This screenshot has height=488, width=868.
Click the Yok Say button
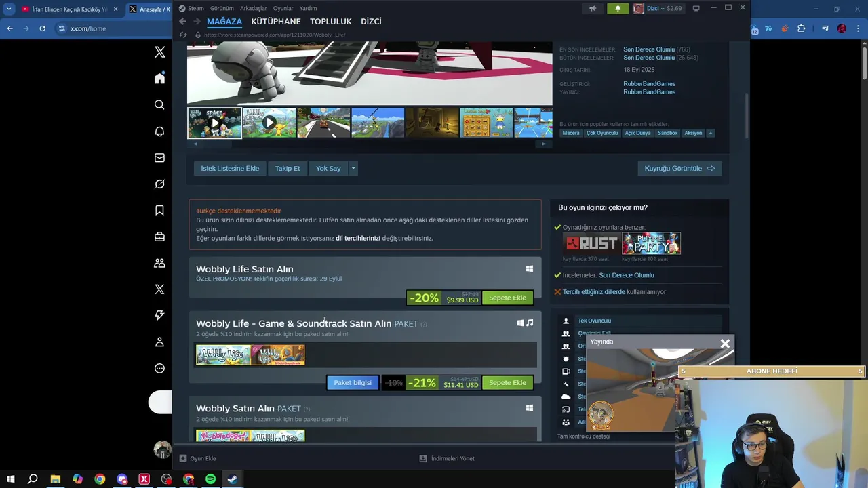tap(328, 168)
